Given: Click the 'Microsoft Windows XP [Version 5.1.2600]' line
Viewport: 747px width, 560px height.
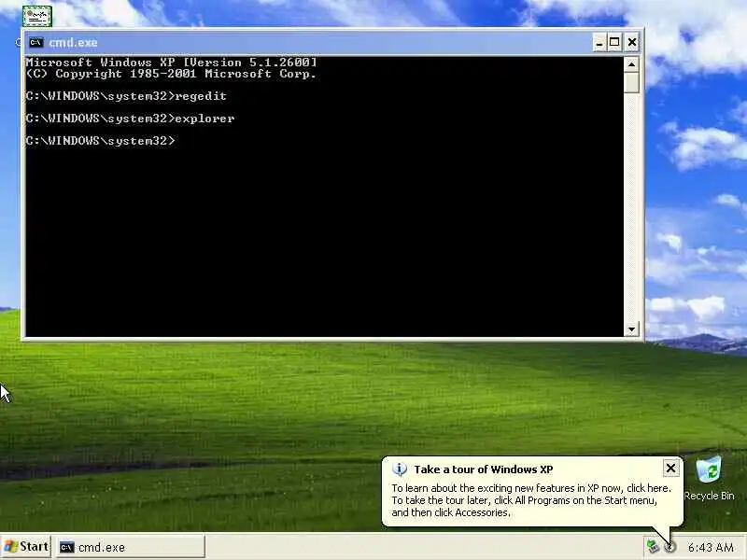Looking at the screenshot, I should click(x=171, y=63).
